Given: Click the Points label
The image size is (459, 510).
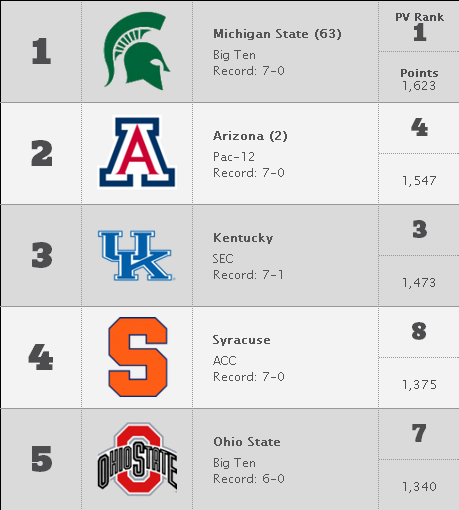Looking at the screenshot, I should pos(419,73).
